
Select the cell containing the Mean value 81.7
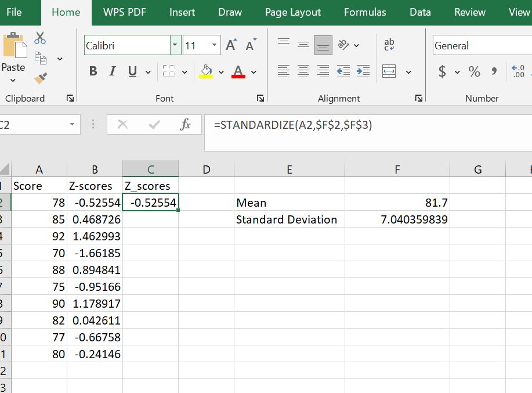(397, 203)
